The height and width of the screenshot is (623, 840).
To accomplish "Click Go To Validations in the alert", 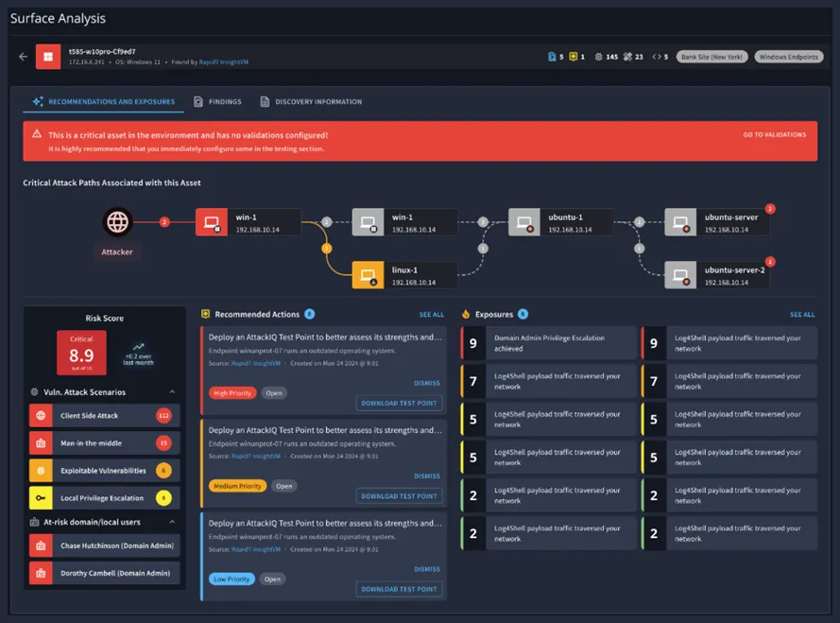I will pyautogui.click(x=774, y=135).
